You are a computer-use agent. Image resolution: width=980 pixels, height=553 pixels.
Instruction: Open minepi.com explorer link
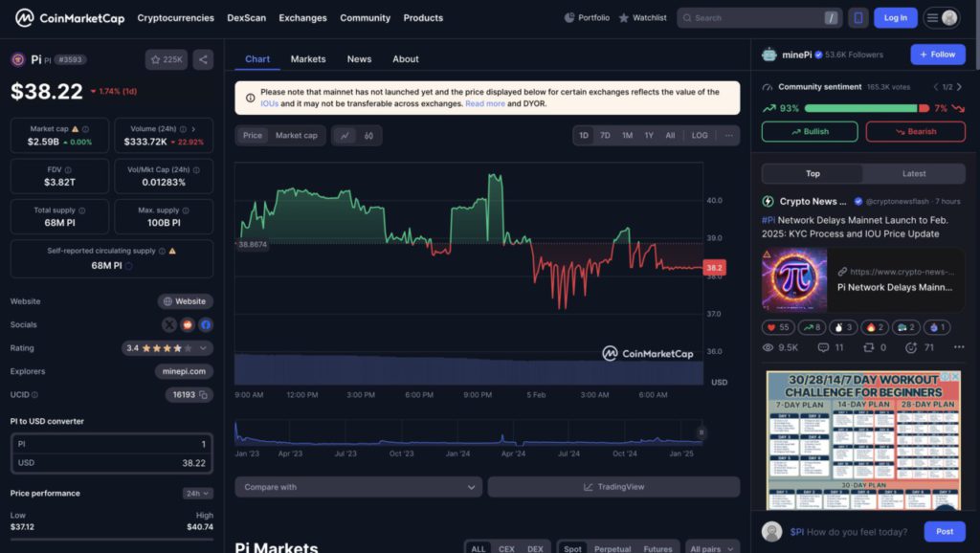point(184,371)
